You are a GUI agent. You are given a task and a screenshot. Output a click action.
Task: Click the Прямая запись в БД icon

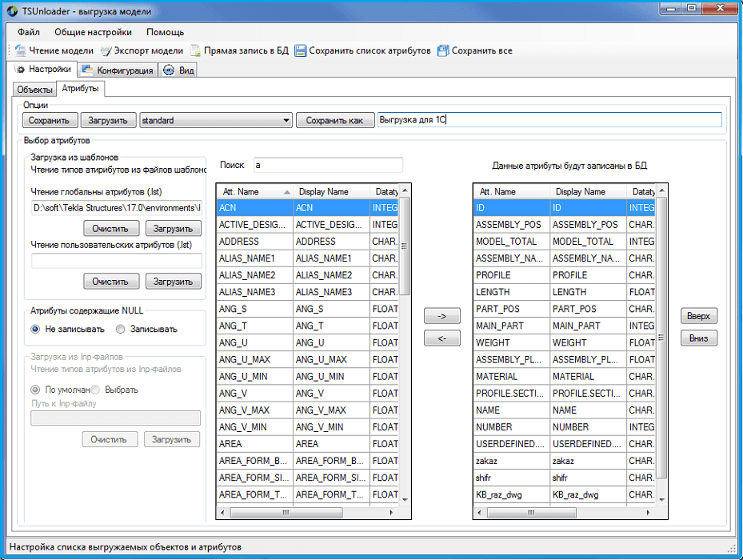pyautogui.click(x=195, y=50)
